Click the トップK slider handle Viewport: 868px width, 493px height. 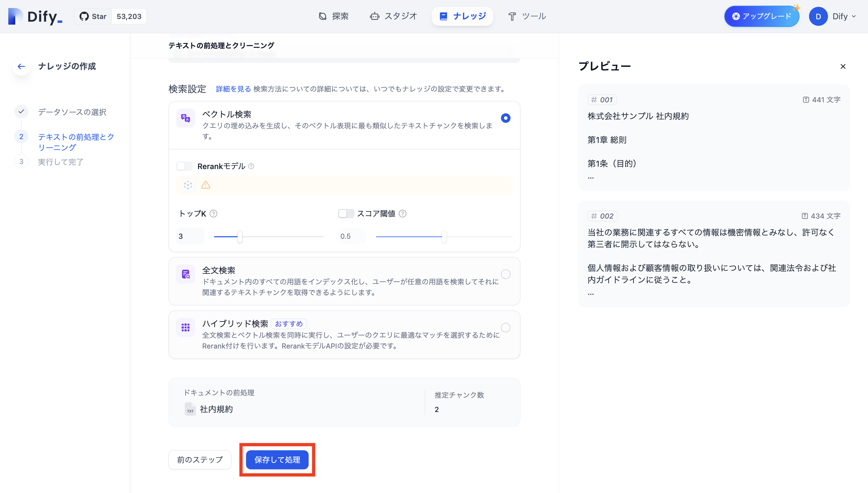(x=240, y=236)
